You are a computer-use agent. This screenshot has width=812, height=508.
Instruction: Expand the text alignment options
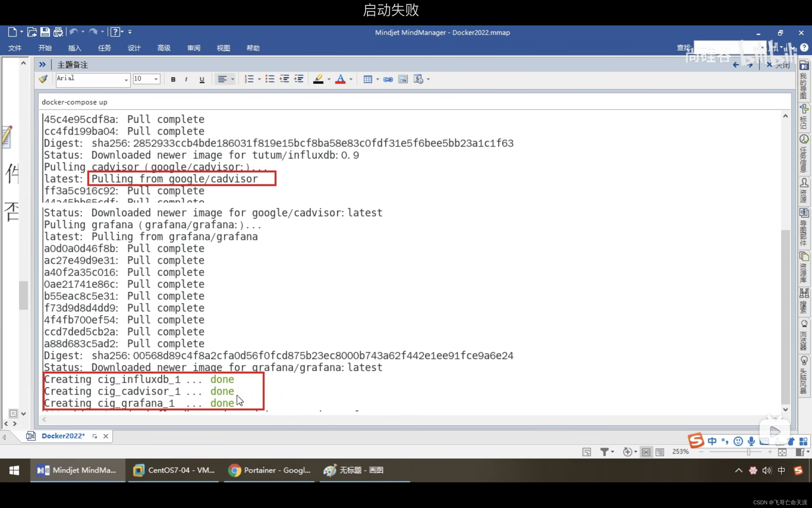tap(233, 80)
